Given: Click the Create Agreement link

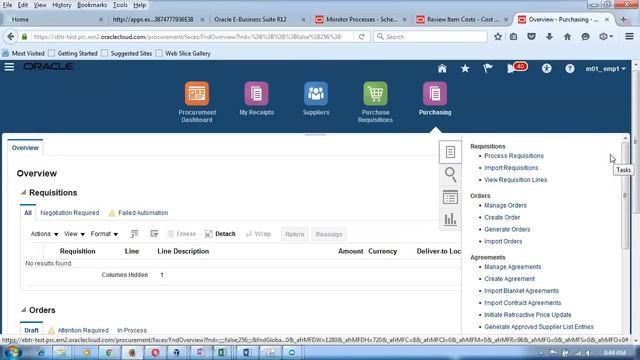Looking at the screenshot, I should click(509, 279).
